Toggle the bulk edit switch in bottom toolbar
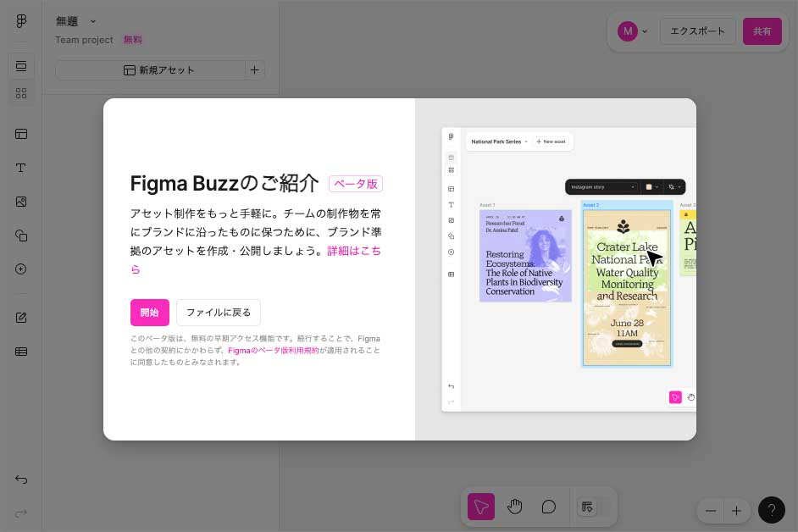 pyautogui.click(x=591, y=507)
